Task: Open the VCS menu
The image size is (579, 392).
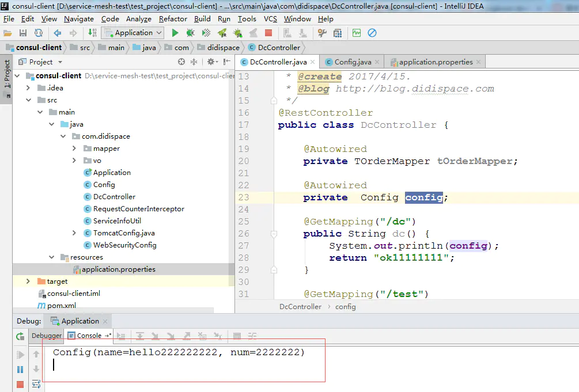Action: pyautogui.click(x=270, y=19)
